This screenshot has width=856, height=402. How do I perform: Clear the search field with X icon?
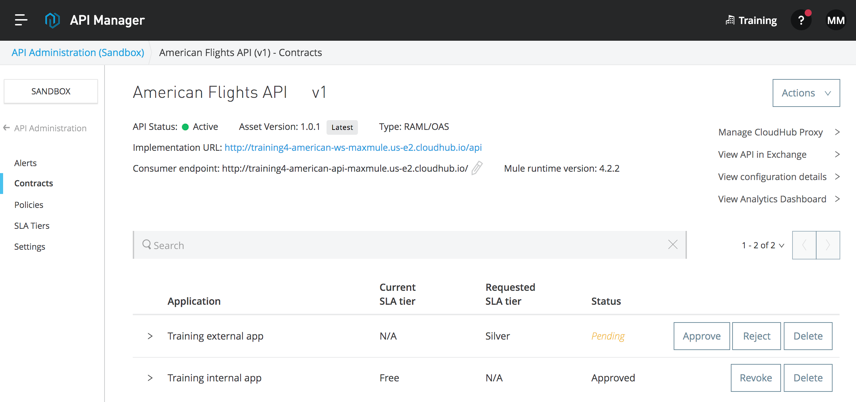coord(673,245)
